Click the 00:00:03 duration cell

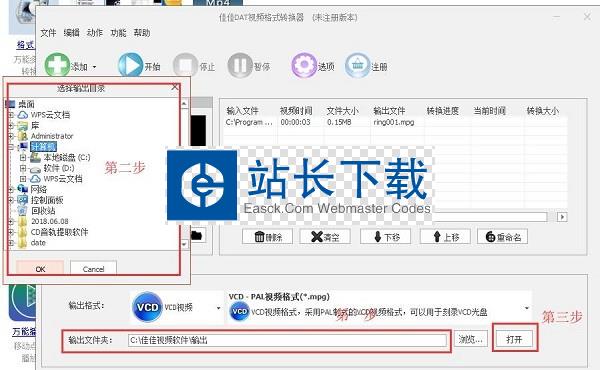pos(295,122)
